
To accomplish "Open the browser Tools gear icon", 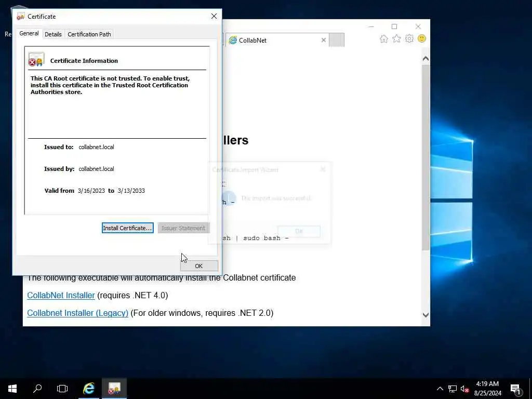I will pyautogui.click(x=409, y=38).
